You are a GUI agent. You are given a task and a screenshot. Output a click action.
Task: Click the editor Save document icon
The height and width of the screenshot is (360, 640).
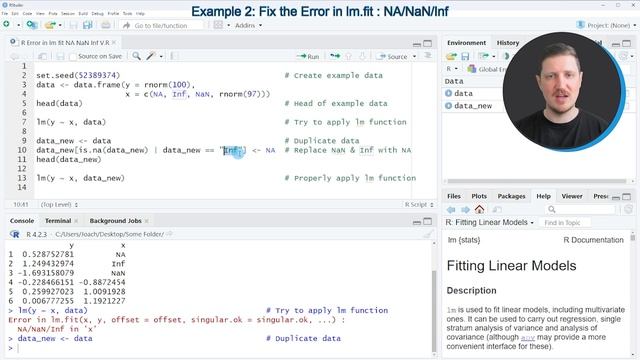tap(60, 56)
